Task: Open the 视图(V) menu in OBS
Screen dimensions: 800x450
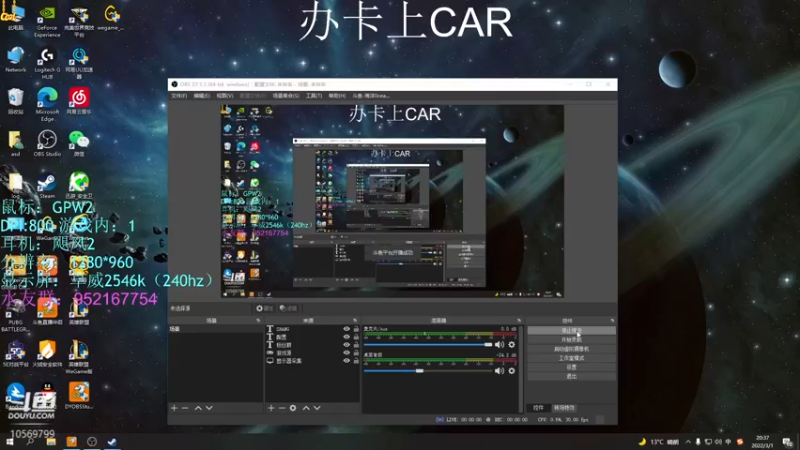Action: click(x=224, y=96)
